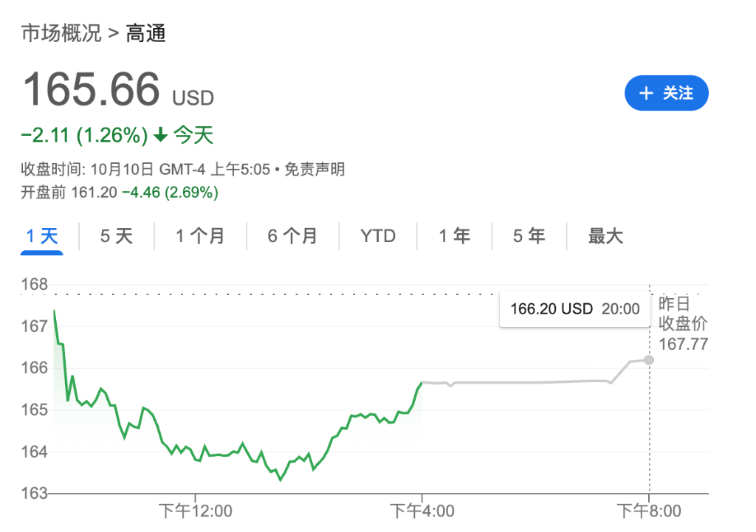This screenshot has height=532, width=756.
Task: Click the gray dot marker at 20:00
Action: [649, 360]
